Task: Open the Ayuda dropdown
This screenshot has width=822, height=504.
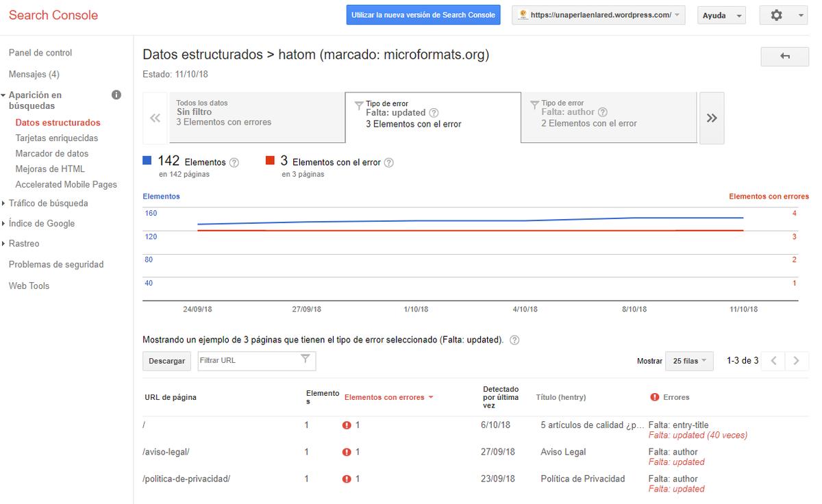Action: point(721,14)
